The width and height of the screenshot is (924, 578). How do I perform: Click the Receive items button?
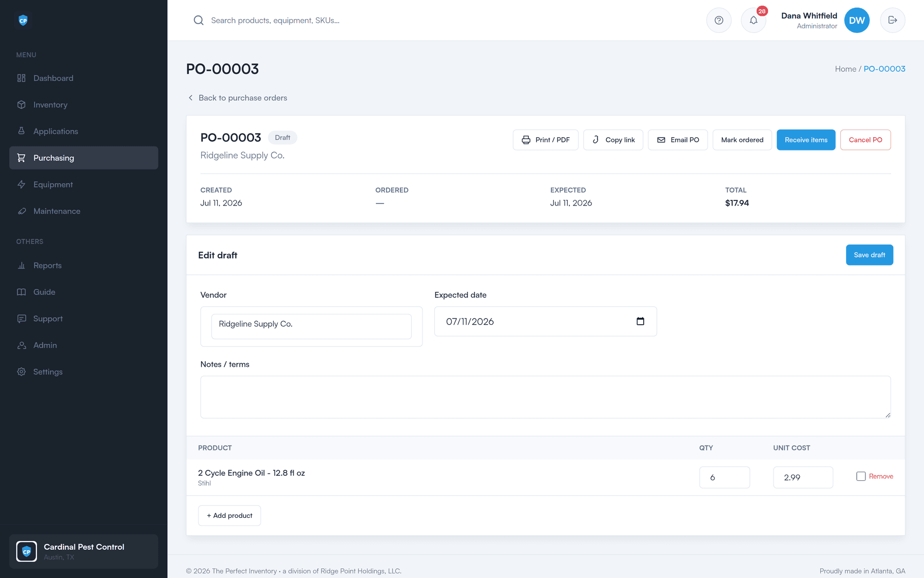click(806, 140)
